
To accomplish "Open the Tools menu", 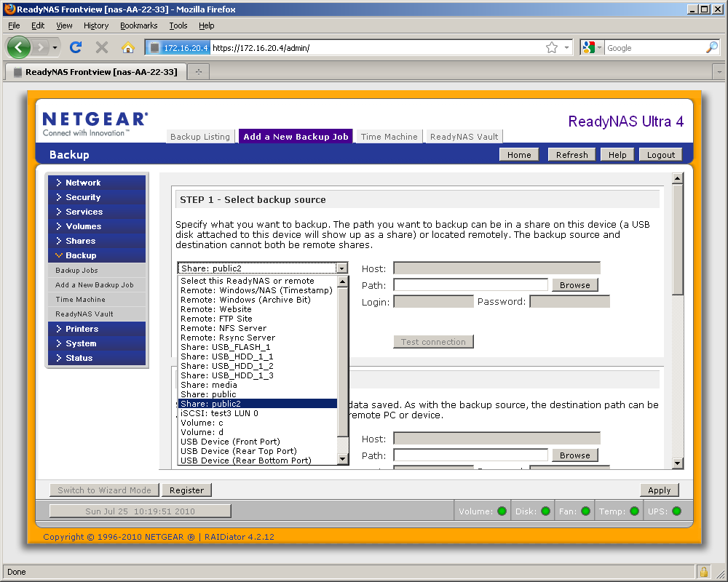I will [178, 25].
